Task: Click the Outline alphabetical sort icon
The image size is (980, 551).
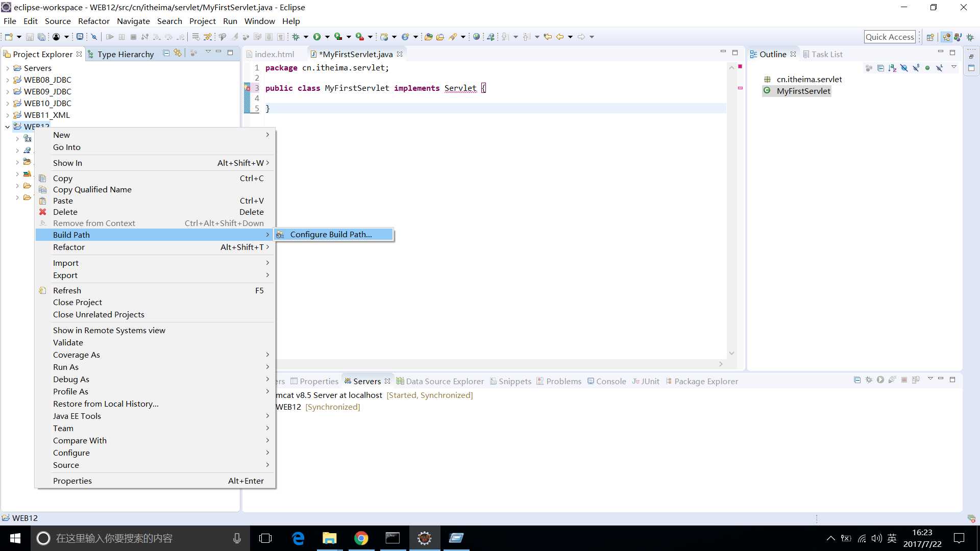Action: 892,68
